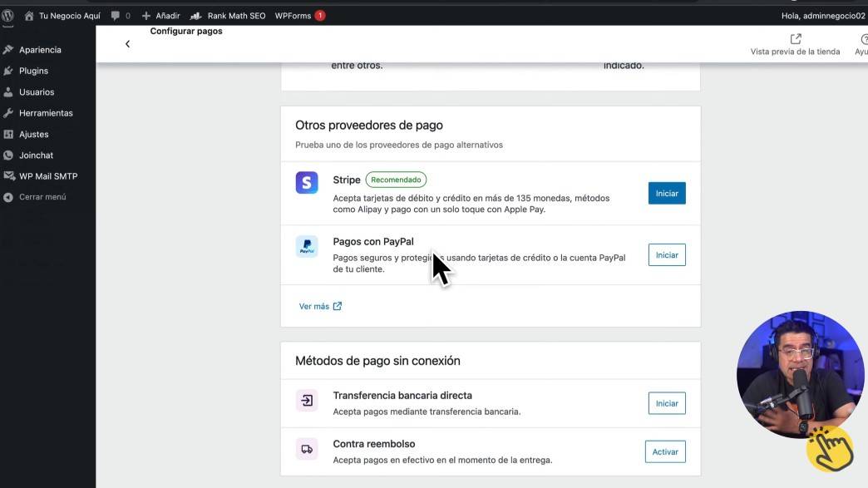Select the Contra reembolso title
The height and width of the screenshot is (488, 868).
click(373, 444)
